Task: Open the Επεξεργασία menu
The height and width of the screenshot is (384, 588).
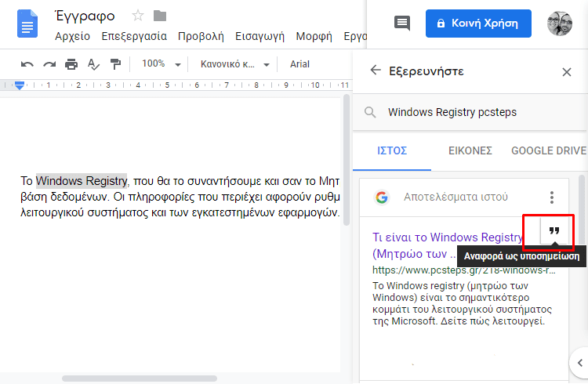Action: 134,37
